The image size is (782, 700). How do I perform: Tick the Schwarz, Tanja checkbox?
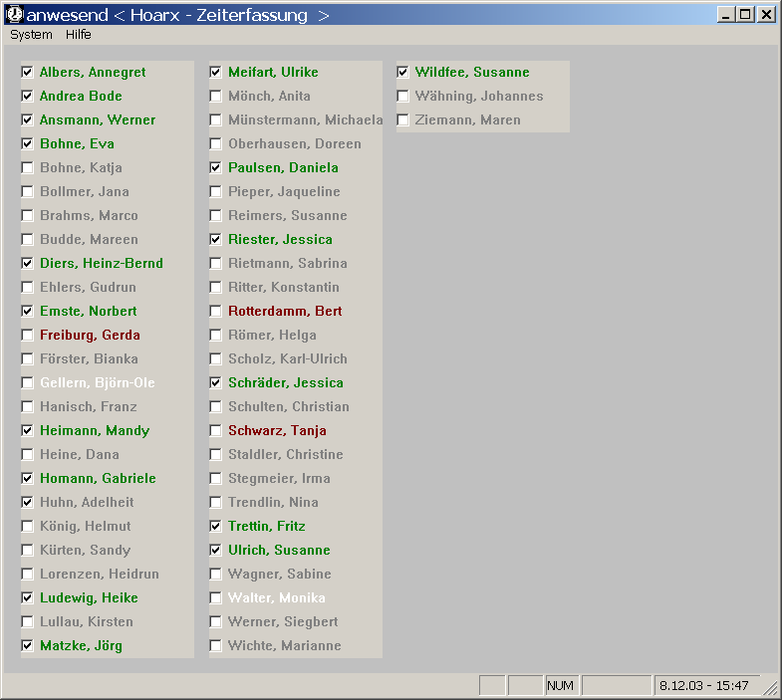(215, 431)
